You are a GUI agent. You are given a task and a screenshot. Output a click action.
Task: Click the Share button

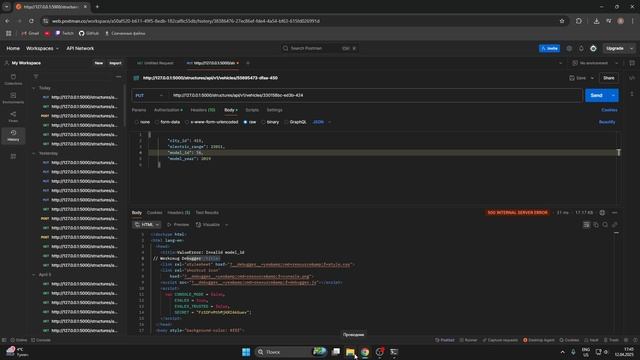point(609,78)
